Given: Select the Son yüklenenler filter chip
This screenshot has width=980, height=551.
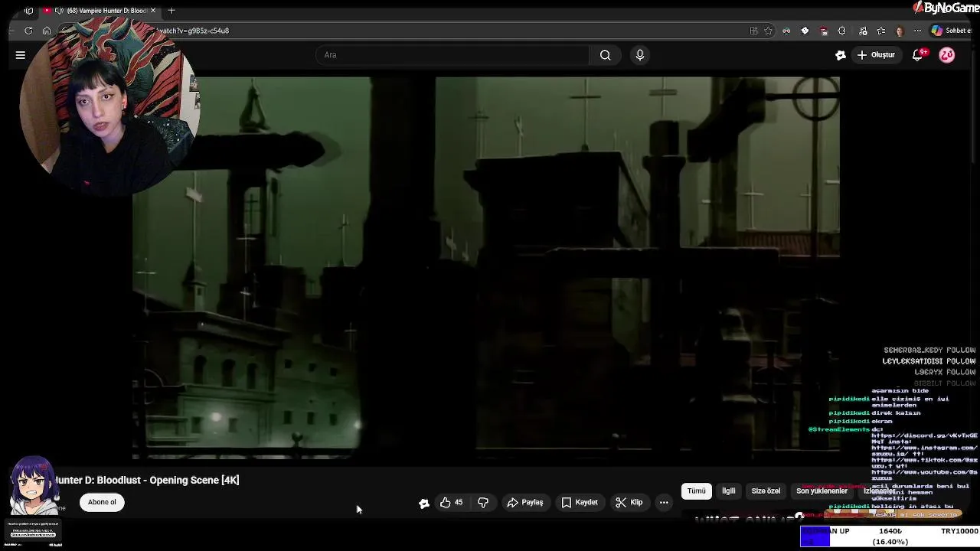Looking at the screenshot, I should (x=822, y=491).
